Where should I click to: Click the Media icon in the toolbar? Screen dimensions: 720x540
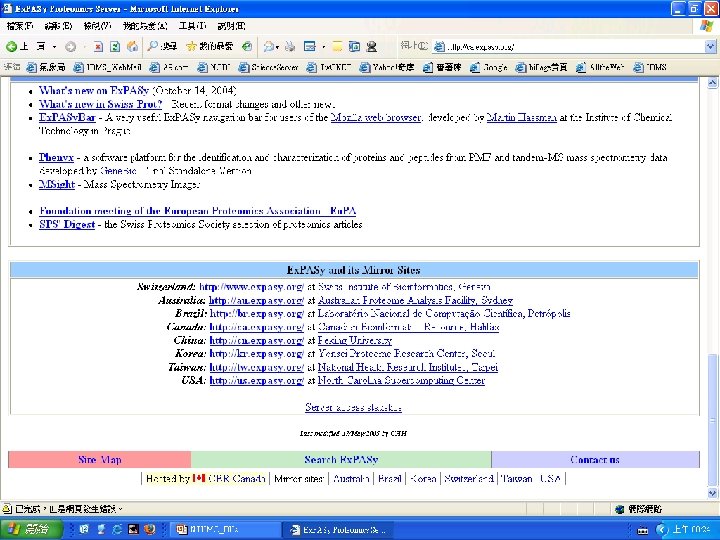coord(247,46)
